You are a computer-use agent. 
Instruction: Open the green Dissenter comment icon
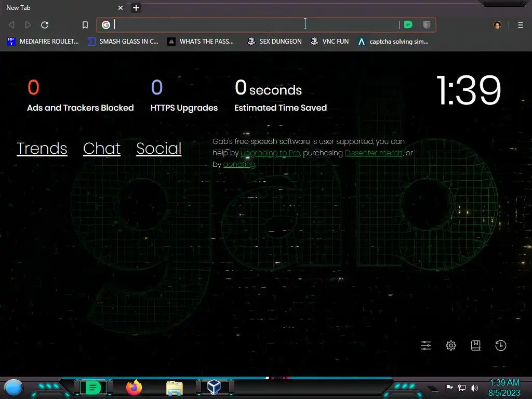[408, 24]
